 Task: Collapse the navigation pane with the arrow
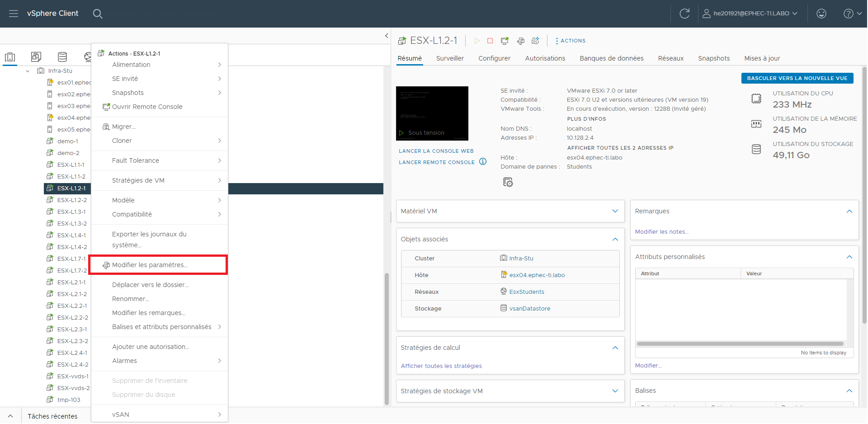click(387, 36)
